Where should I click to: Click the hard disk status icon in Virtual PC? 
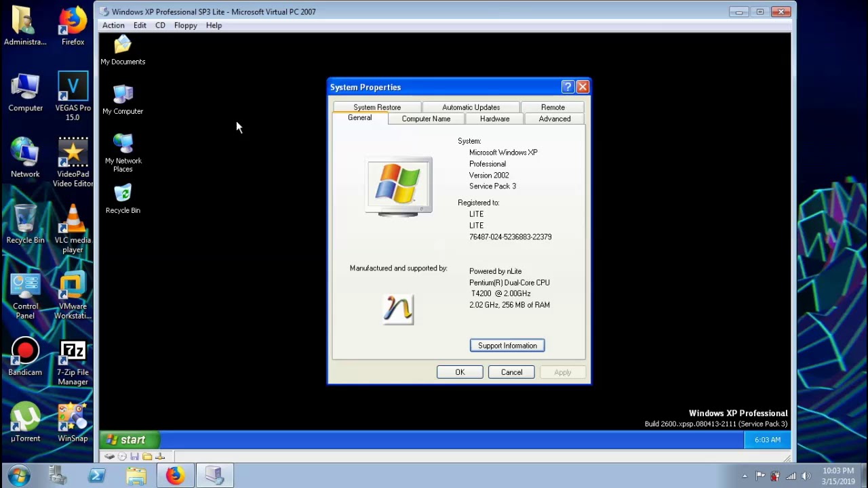109,457
